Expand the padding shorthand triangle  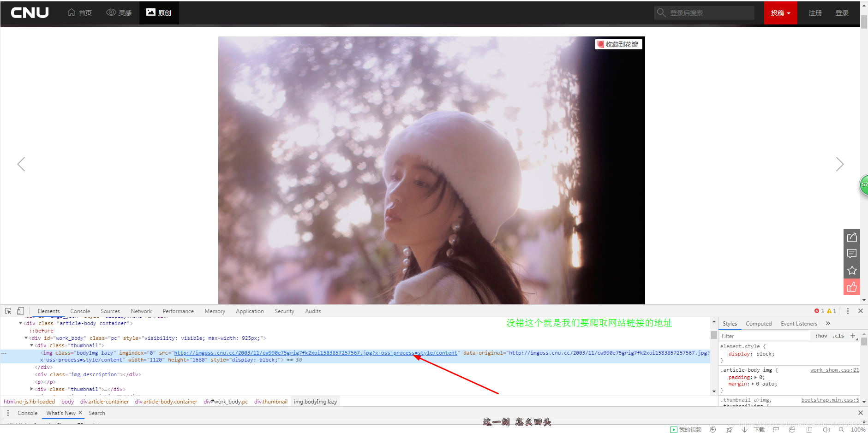tap(756, 377)
